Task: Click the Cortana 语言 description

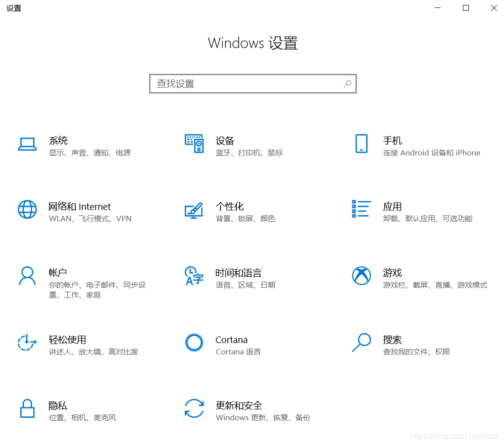Action: 239,352
